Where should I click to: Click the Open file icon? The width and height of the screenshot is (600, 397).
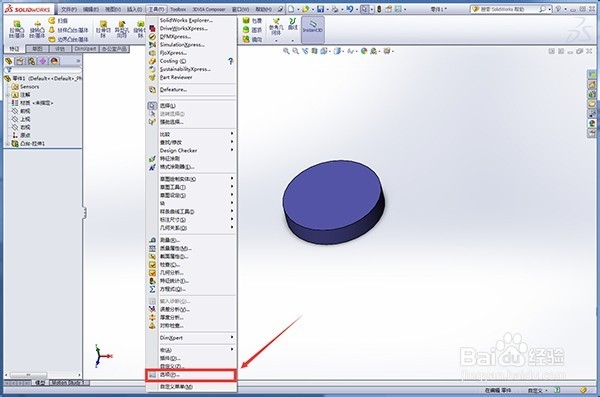[x=306, y=9]
